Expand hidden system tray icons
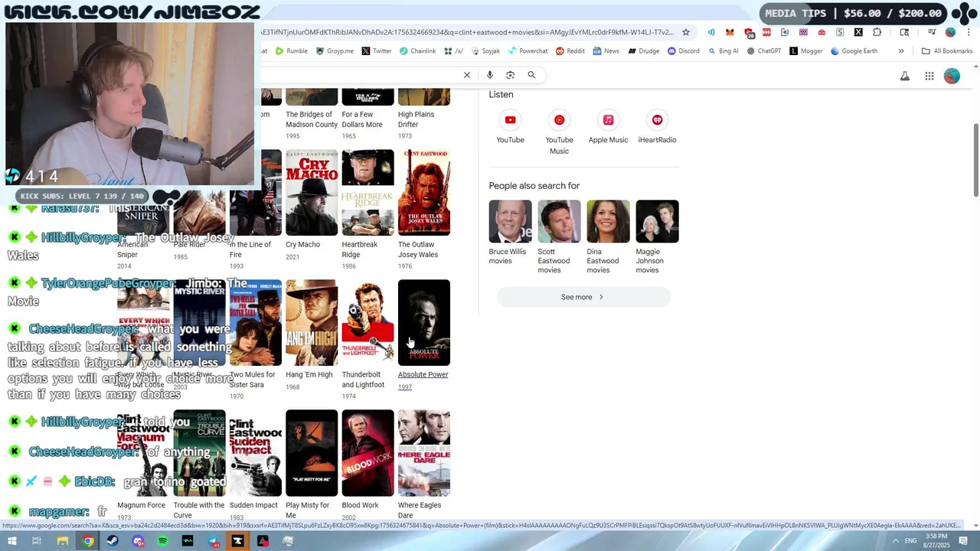980x551 pixels. point(895,541)
